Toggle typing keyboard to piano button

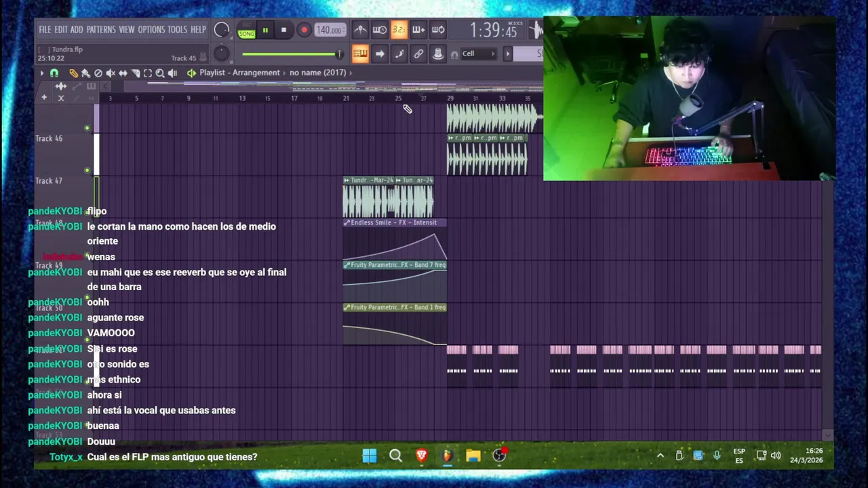point(360,54)
